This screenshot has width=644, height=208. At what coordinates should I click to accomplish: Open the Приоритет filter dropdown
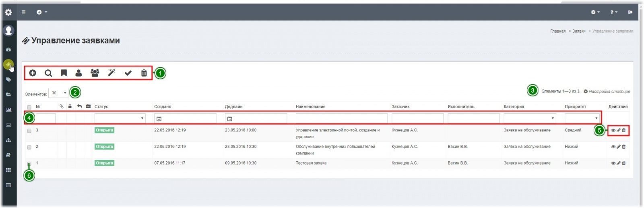tap(582, 118)
